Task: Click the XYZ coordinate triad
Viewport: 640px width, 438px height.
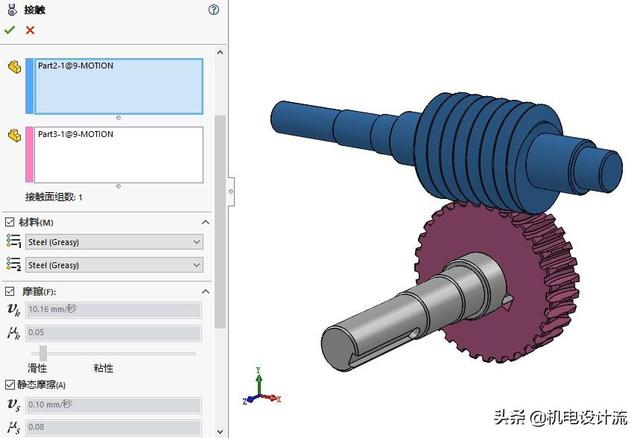Action: (x=261, y=386)
